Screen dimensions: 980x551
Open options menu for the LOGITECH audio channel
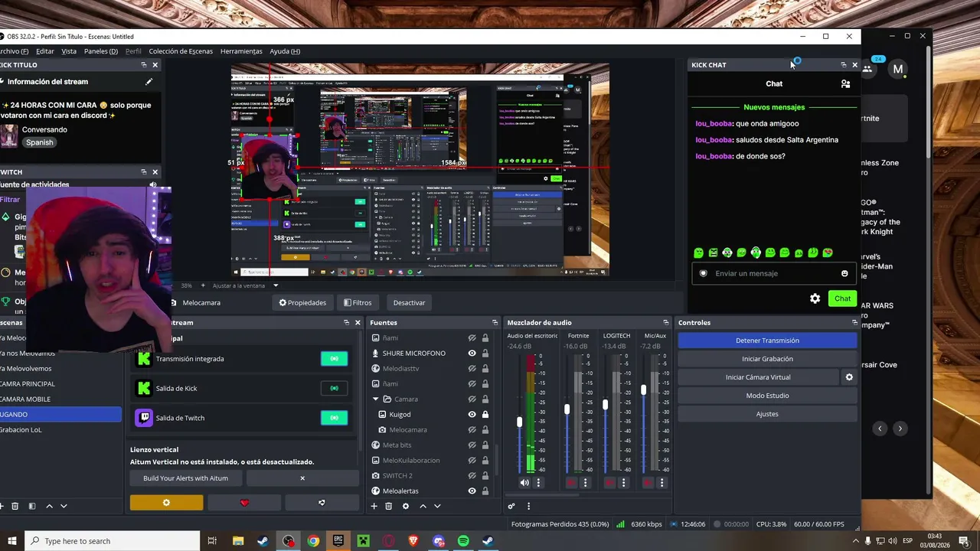click(624, 483)
